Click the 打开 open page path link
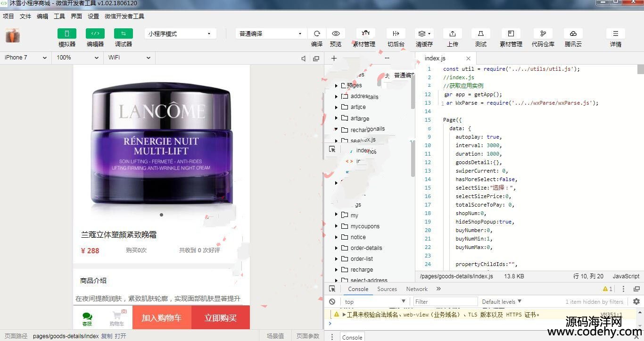 [x=120, y=336]
